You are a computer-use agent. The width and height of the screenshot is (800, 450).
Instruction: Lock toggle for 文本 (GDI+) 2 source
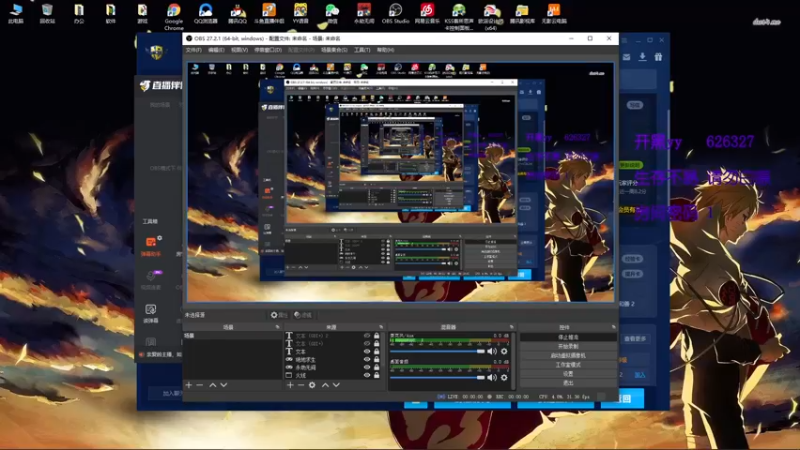pos(377,336)
